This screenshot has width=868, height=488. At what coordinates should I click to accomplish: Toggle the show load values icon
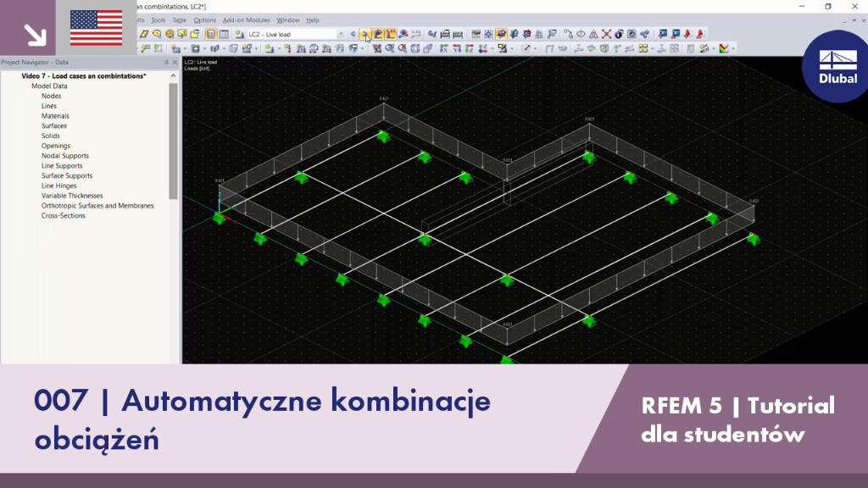pos(390,34)
